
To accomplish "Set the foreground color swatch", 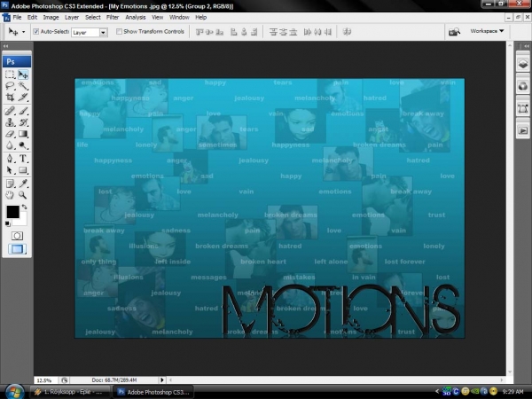I will 13,212.
